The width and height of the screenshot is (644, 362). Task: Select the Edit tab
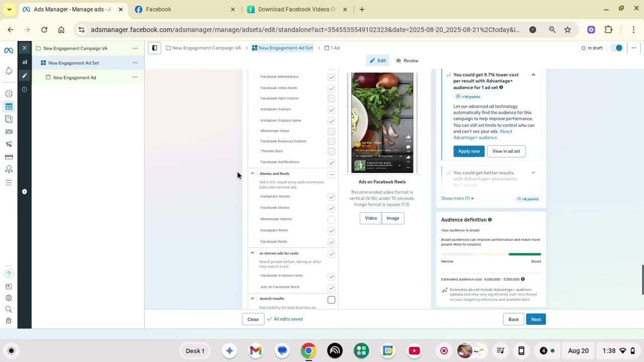[x=378, y=61]
